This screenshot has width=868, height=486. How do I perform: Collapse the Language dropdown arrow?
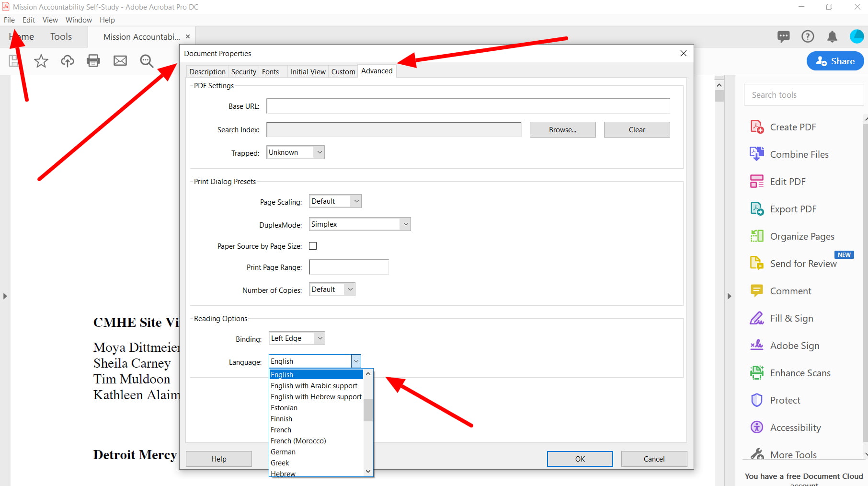tap(356, 361)
